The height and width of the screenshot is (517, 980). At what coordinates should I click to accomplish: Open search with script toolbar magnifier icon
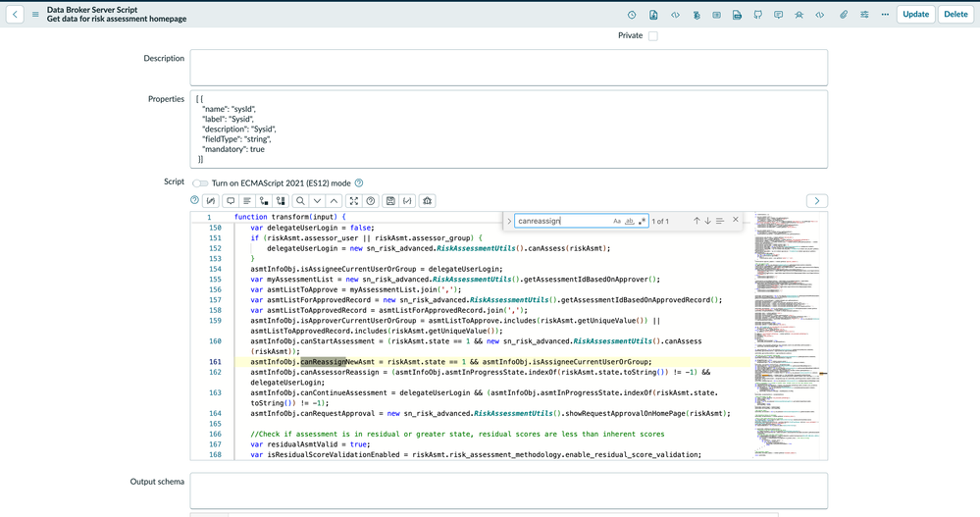(x=300, y=201)
